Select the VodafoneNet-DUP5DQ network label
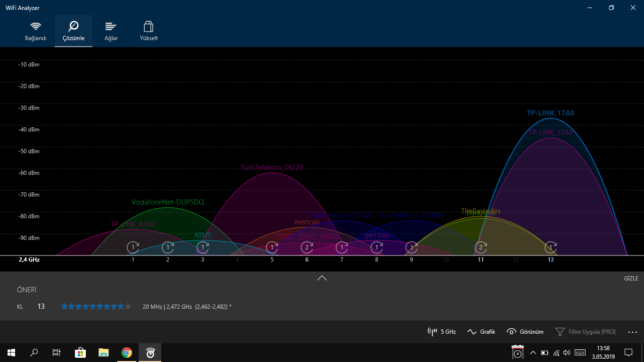This screenshot has height=362, width=644. (168, 202)
